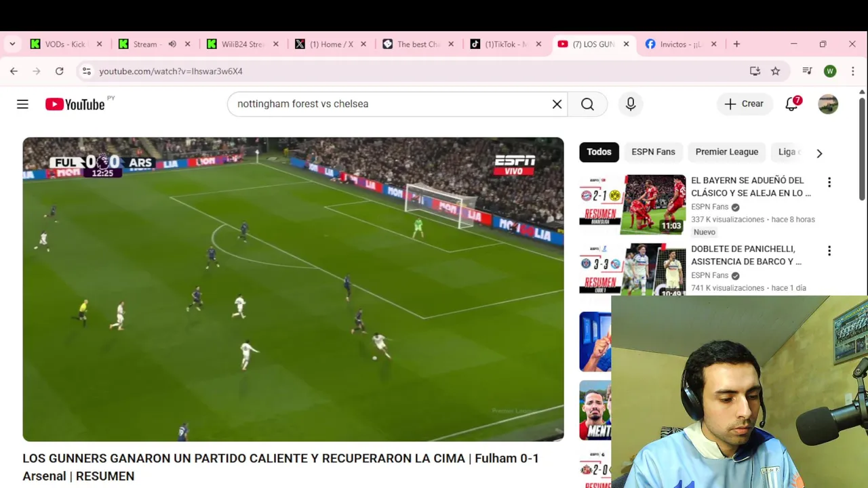Image resolution: width=868 pixels, height=488 pixels.
Task: Open the tab search dropdown arrow
Action: coord(12,44)
